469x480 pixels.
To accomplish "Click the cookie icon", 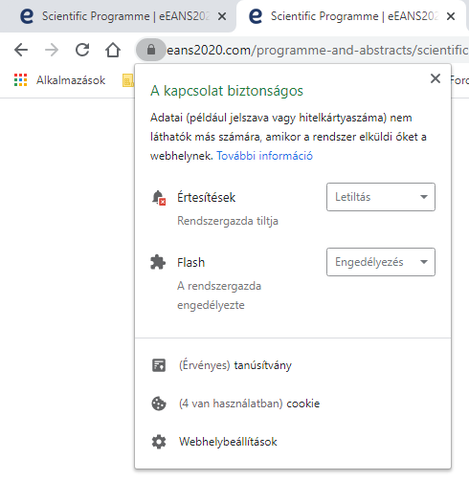I will (x=159, y=404).
